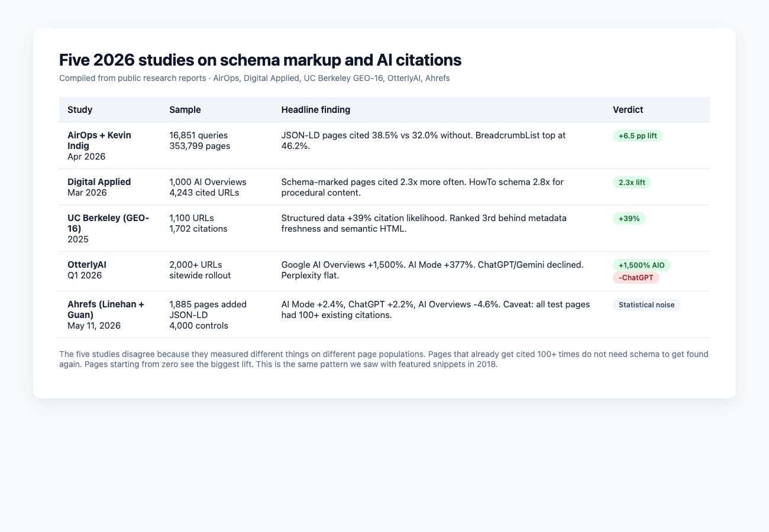Click the 'Mar 2026' date

87,192
